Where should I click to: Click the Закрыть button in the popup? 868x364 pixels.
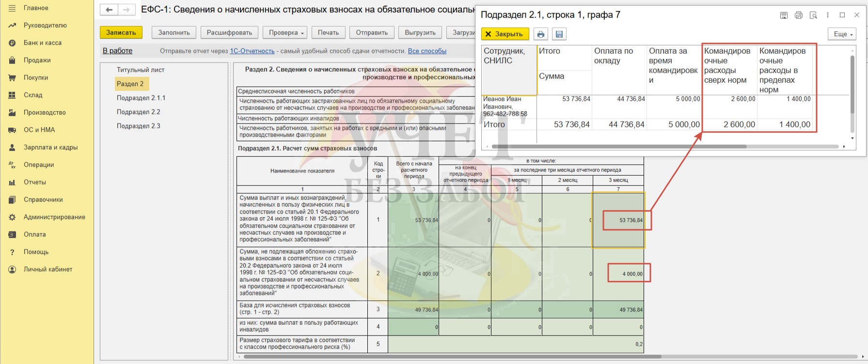(505, 34)
